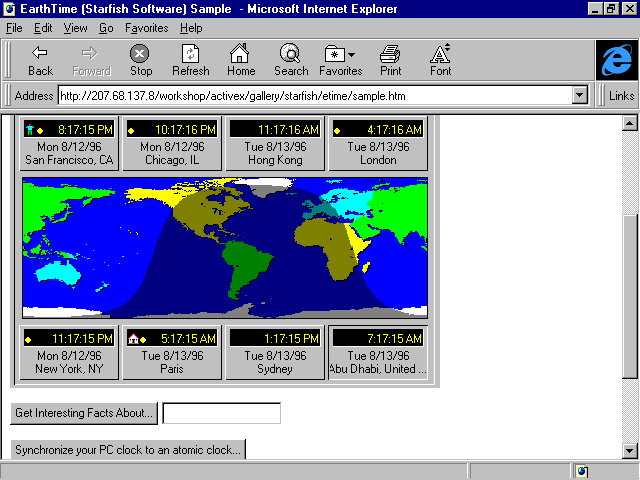This screenshot has width=640, height=480.
Task: Click the Internet Explorer logo icon
Action: (x=615, y=60)
